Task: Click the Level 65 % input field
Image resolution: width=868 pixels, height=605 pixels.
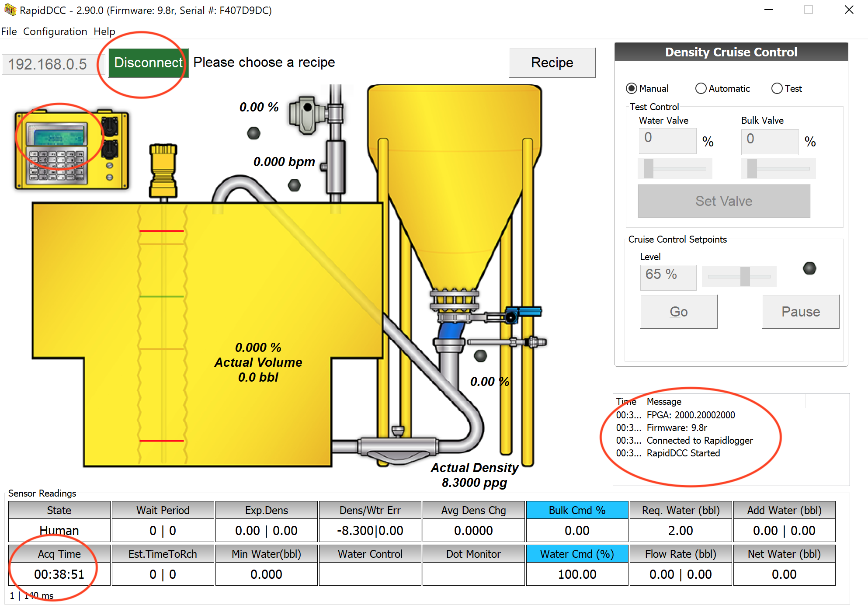Action: pyautogui.click(x=668, y=277)
